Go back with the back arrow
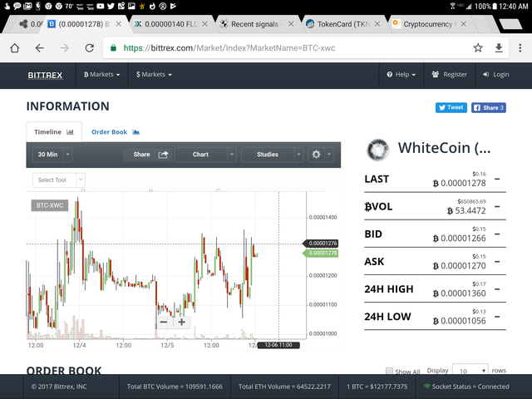532x399 pixels. pyautogui.click(x=40, y=48)
